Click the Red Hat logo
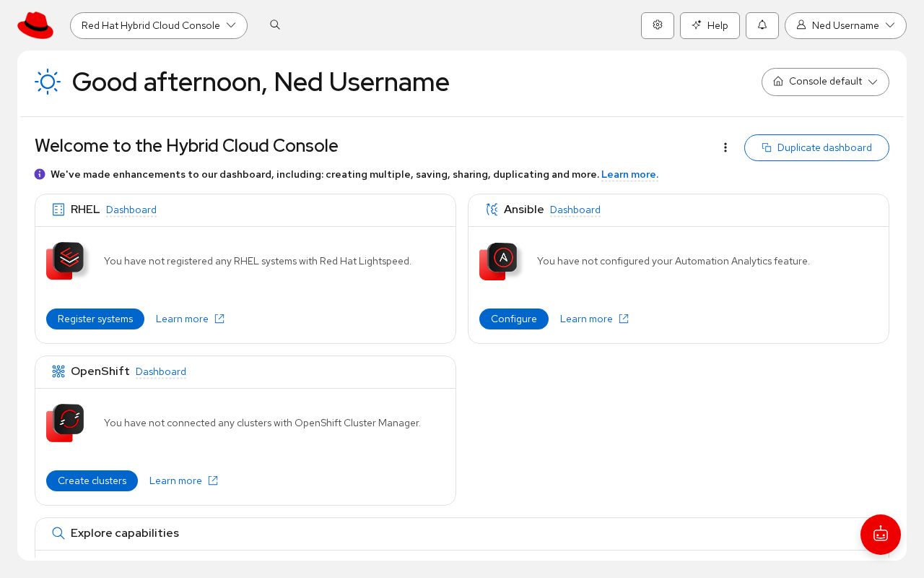Viewport: 924px width, 578px height. 35,25
